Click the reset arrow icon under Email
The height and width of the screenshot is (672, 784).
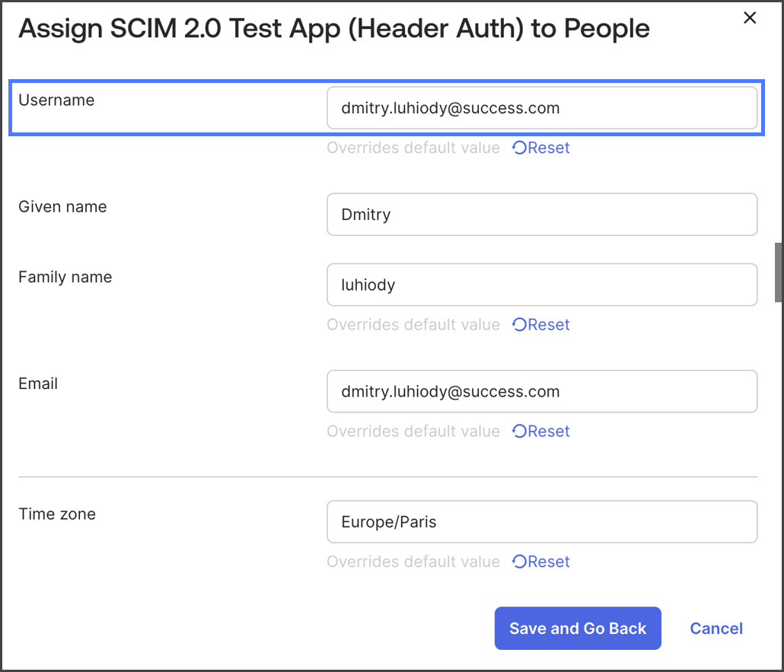point(519,432)
